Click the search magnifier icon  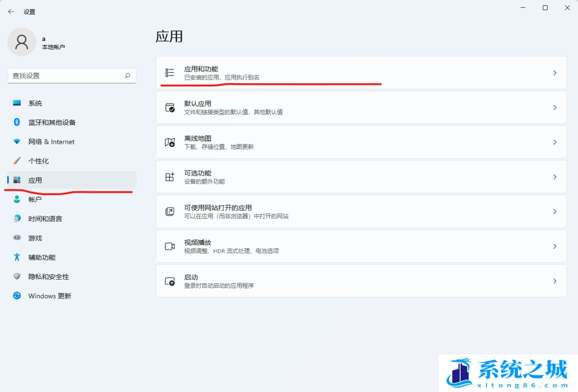pyautogui.click(x=127, y=75)
